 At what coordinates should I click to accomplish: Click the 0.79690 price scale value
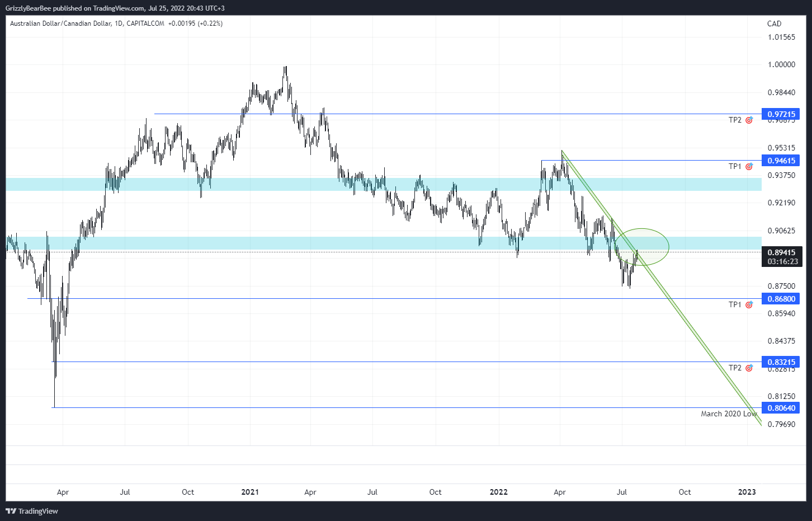pyautogui.click(x=781, y=424)
